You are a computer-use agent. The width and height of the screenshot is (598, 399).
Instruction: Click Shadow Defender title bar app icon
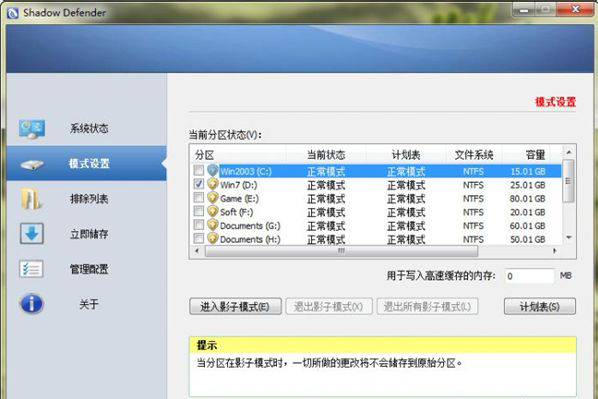click(x=12, y=13)
